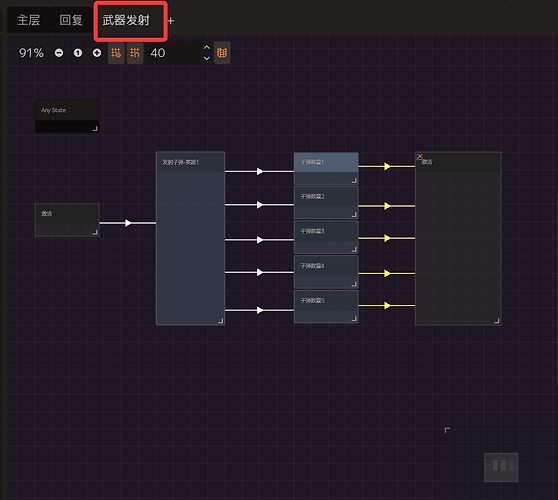Screen dimensions: 558x500
Task: Select the 武器发射 layer tab
Action: tap(126, 20)
